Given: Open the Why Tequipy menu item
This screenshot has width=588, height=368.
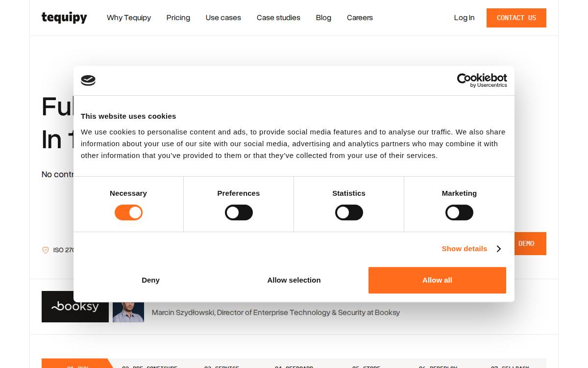Looking at the screenshot, I should click(129, 18).
